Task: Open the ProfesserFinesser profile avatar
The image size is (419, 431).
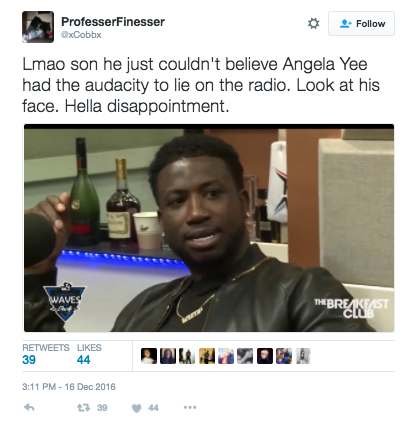Action: tap(38, 27)
